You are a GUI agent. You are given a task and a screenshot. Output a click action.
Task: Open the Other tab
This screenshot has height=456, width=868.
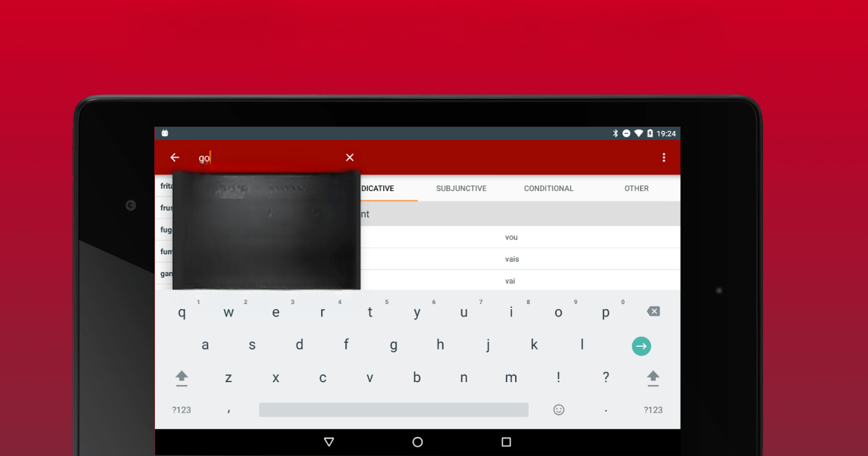point(637,188)
